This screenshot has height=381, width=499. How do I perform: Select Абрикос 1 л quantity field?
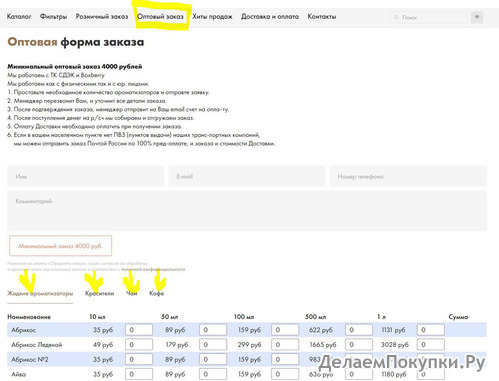431,330
